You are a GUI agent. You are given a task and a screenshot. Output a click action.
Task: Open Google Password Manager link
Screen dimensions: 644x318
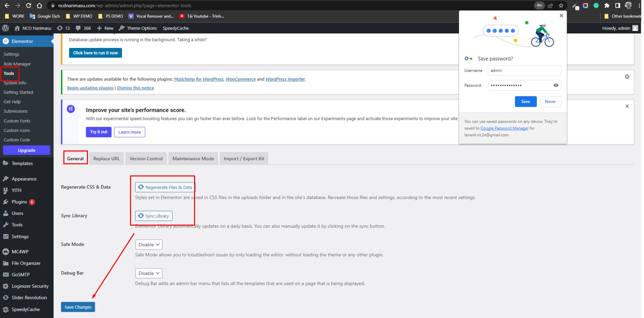pyautogui.click(x=504, y=128)
